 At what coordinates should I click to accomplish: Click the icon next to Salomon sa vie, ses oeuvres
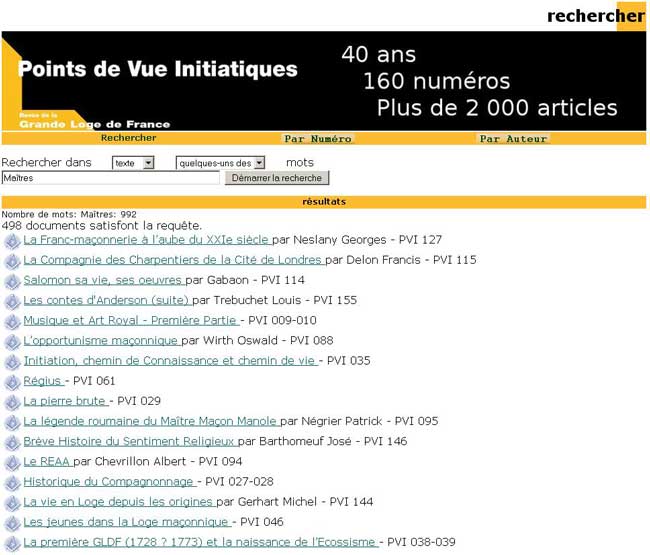click(x=12, y=282)
